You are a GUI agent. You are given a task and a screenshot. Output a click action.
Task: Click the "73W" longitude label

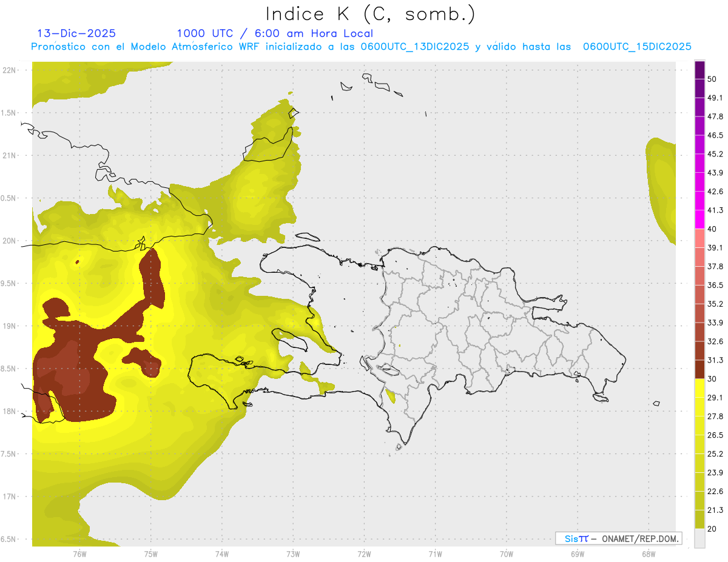point(293,554)
